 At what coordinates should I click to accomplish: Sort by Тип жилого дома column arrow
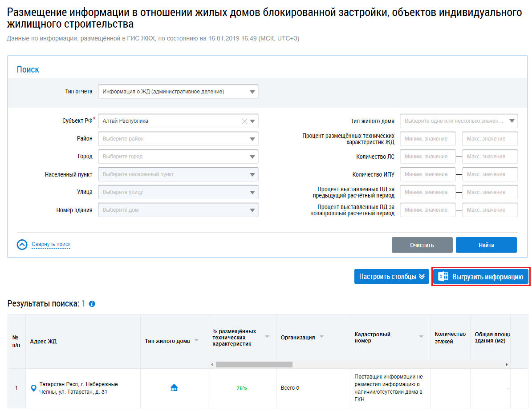click(196, 340)
